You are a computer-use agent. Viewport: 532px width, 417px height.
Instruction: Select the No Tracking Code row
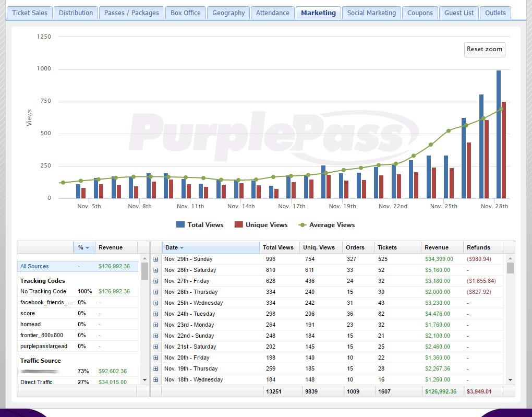click(78, 291)
